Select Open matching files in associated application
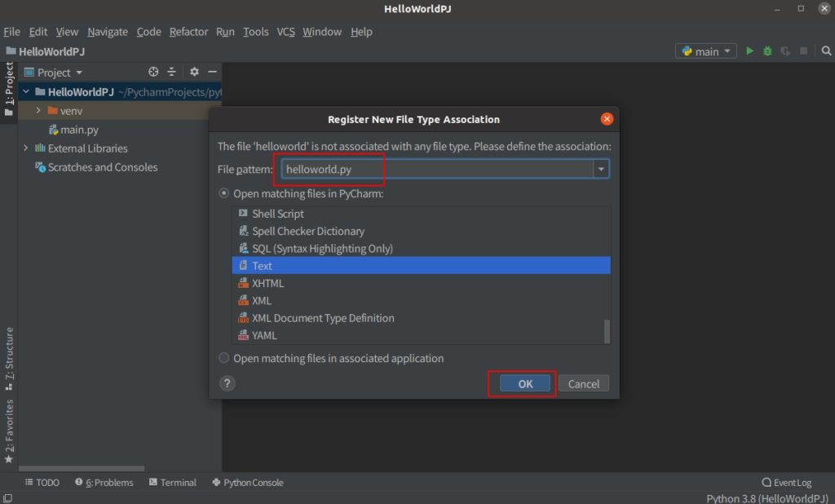The width and height of the screenshot is (835, 504). (224, 358)
